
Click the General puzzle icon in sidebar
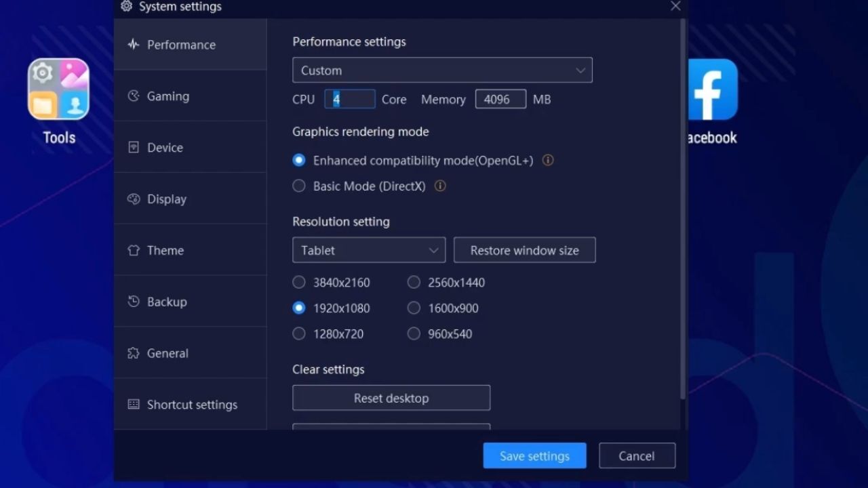pos(134,354)
